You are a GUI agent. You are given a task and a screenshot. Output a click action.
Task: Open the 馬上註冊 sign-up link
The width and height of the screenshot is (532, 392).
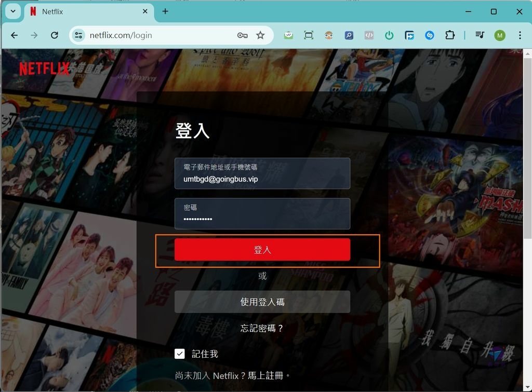click(x=265, y=376)
